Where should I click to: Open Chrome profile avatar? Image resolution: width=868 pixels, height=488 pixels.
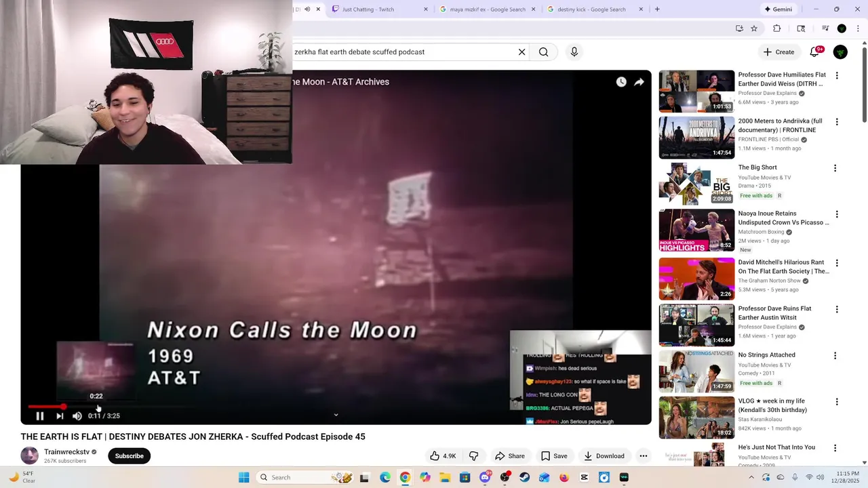click(842, 28)
